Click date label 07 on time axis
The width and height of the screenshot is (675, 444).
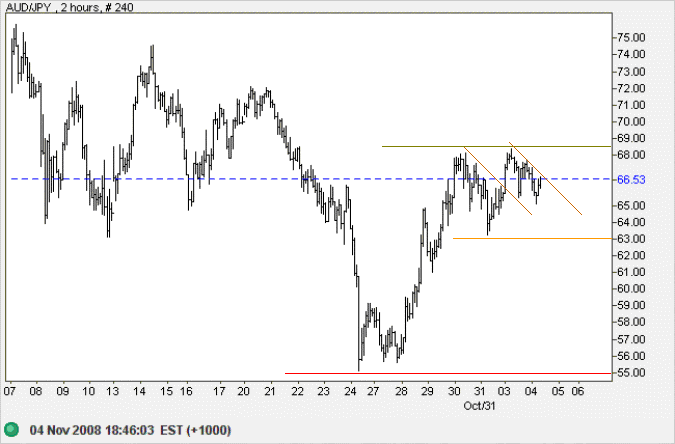[10, 391]
